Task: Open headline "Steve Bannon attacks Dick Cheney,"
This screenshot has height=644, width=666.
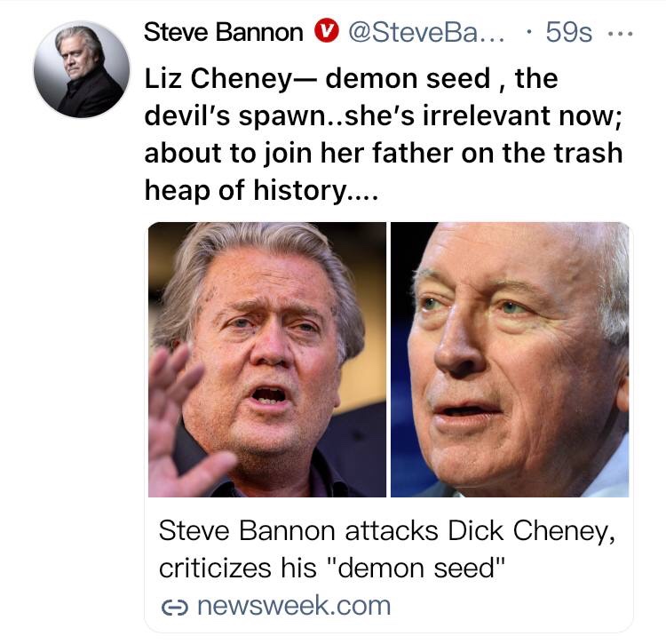Action: point(385,532)
